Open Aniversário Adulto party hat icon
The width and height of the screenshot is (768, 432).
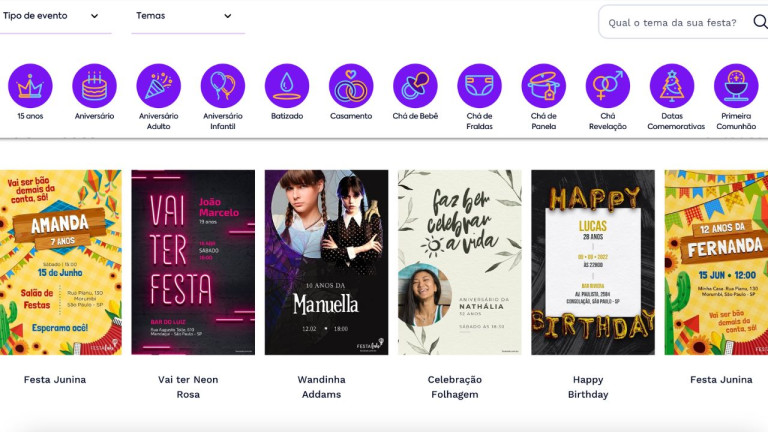[x=159, y=86]
